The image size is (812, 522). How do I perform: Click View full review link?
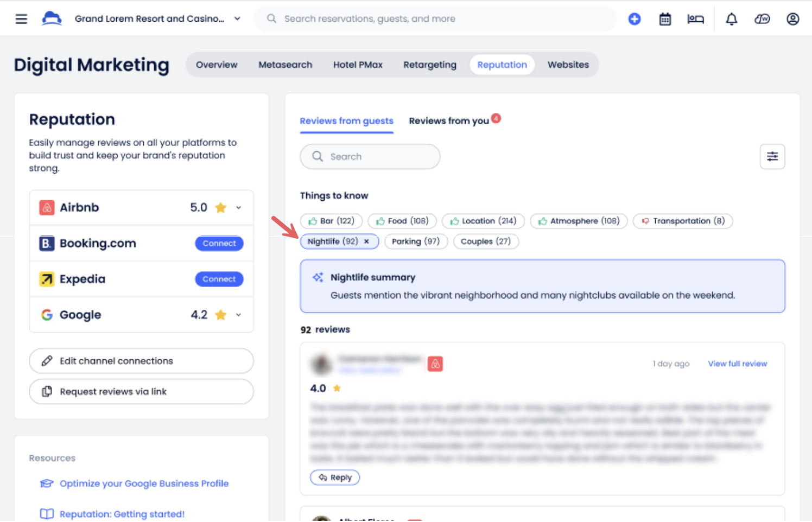(737, 364)
